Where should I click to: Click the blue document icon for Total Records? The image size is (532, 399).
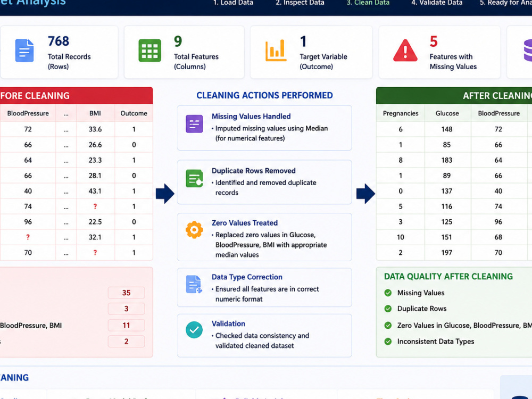pos(24,51)
